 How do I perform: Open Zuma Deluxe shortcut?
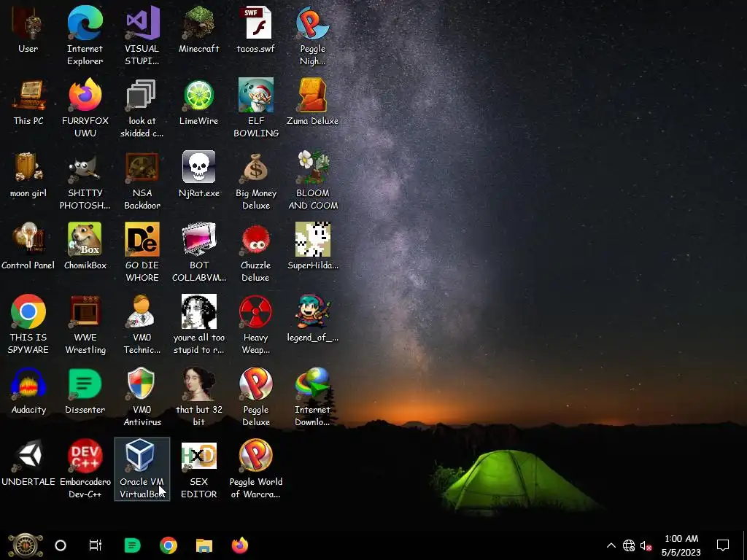click(312, 102)
